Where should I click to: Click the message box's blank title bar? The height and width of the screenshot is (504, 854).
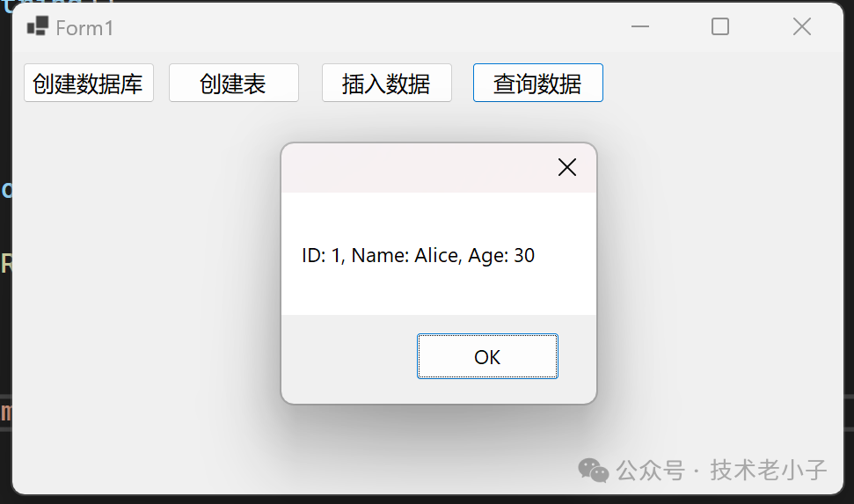click(x=414, y=168)
